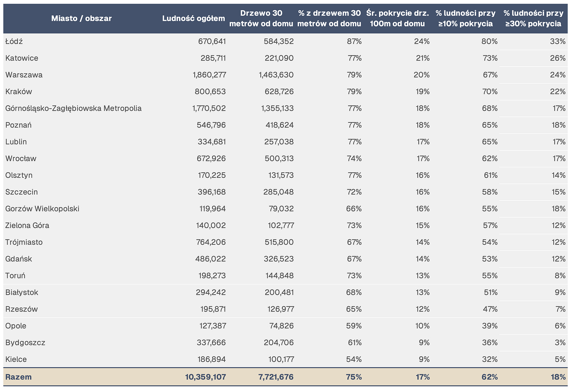
Task: Select '% ludności przy ≥30% pokrycia' header
Action: (x=533, y=18)
